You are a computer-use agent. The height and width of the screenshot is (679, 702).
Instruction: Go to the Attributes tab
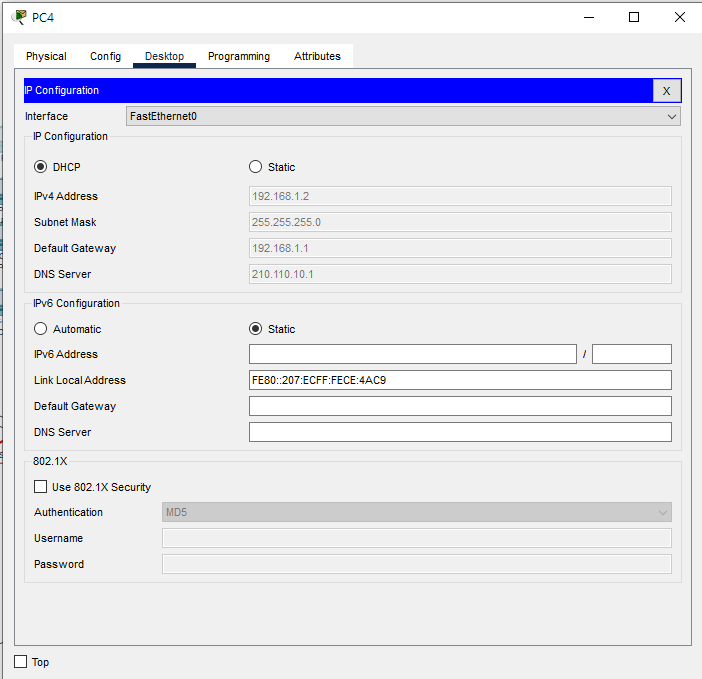pos(317,56)
